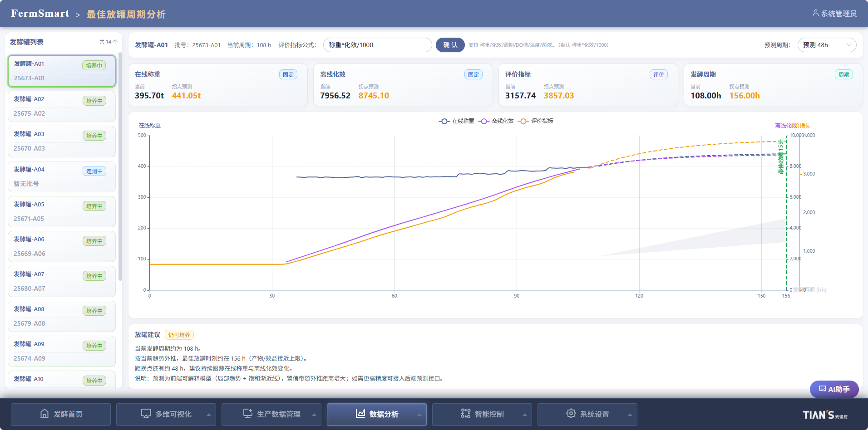Click the 生产数据管理 screen icon
Viewport: 868px width, 430px height.
tap(247, 413)
